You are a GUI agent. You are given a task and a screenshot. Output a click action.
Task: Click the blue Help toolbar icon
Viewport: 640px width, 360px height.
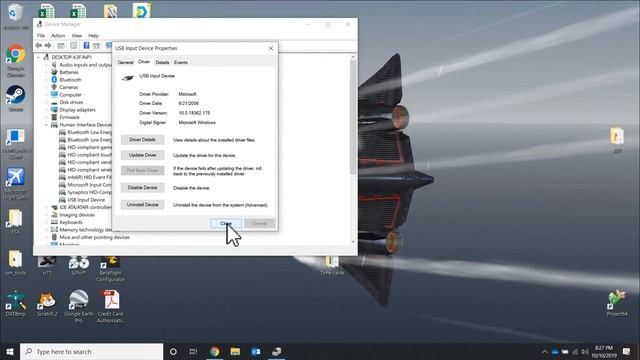coord(86,45)
